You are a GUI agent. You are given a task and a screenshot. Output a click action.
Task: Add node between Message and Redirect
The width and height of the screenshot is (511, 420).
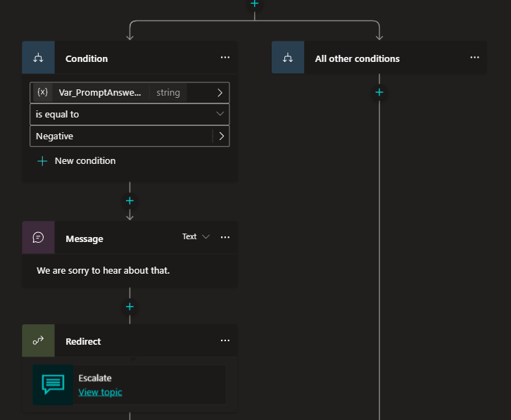(130, 307)
